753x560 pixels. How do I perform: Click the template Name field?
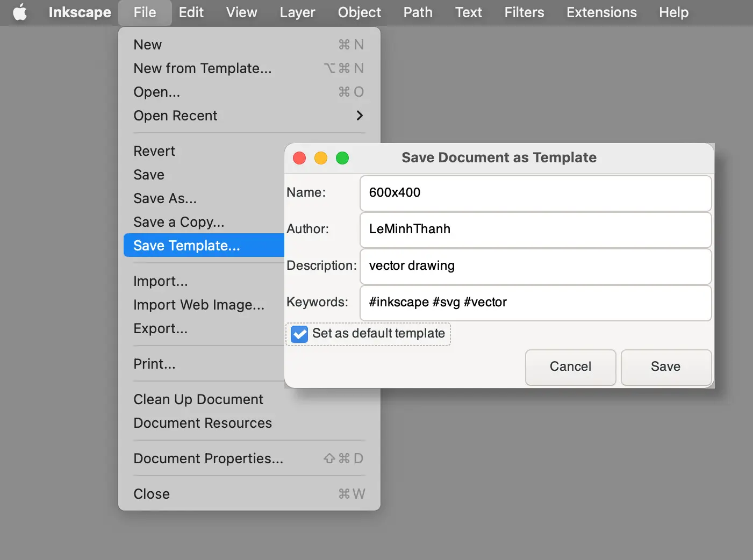(535, 193)
